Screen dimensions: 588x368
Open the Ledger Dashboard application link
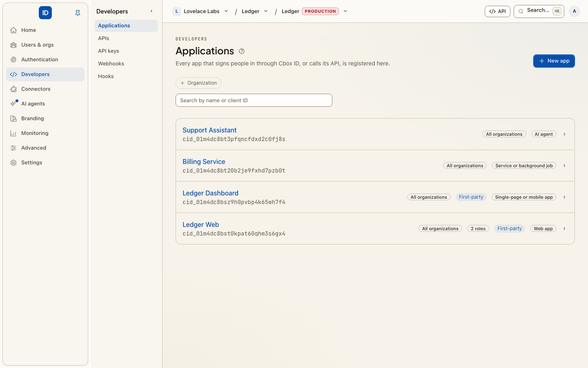(x=210, y=193)
